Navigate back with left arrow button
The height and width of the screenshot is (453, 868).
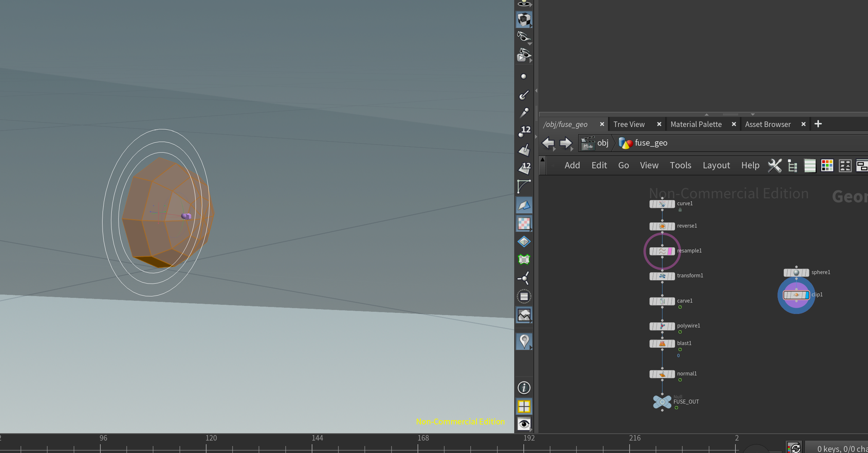point(548,143)
